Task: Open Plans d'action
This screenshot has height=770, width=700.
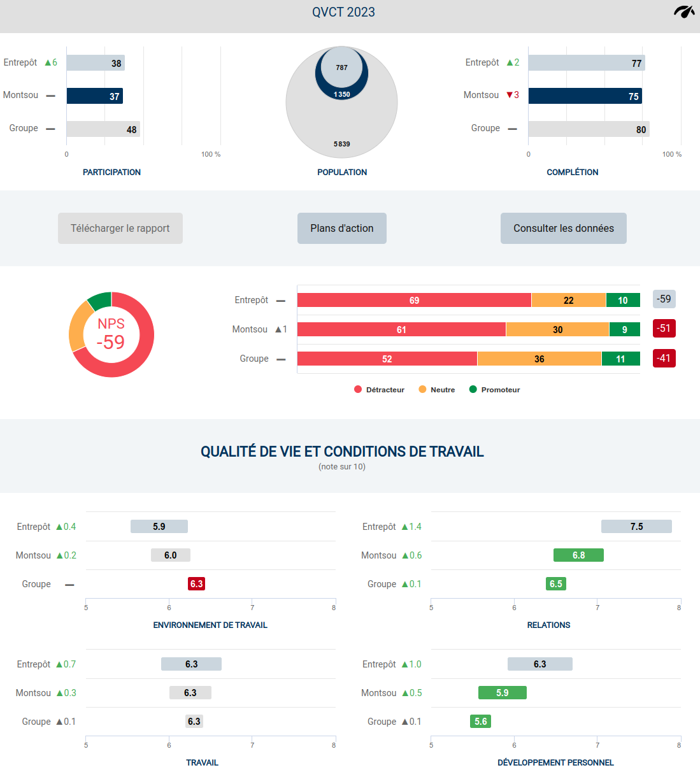Action: pos(342,229)
